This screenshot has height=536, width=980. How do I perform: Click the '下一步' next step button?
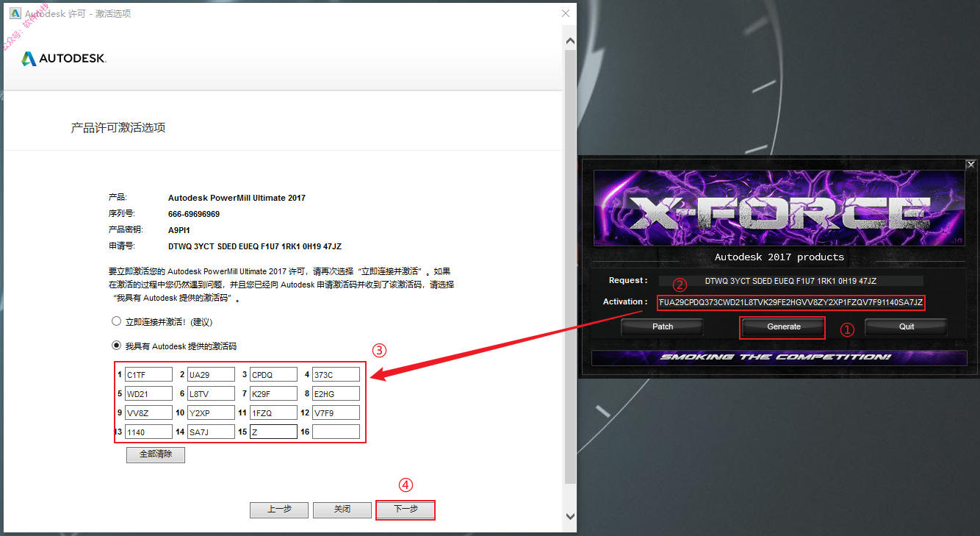[x=406, y=510]
